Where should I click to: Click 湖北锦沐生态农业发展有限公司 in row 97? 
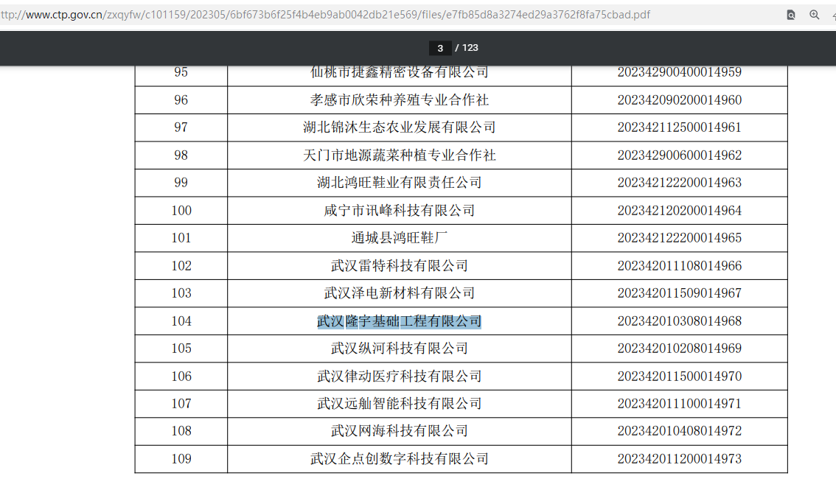(x=399, y=127)
